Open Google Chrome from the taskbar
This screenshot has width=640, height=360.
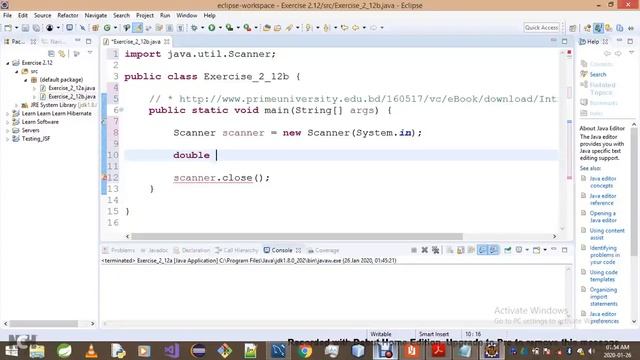click(304, 351)
